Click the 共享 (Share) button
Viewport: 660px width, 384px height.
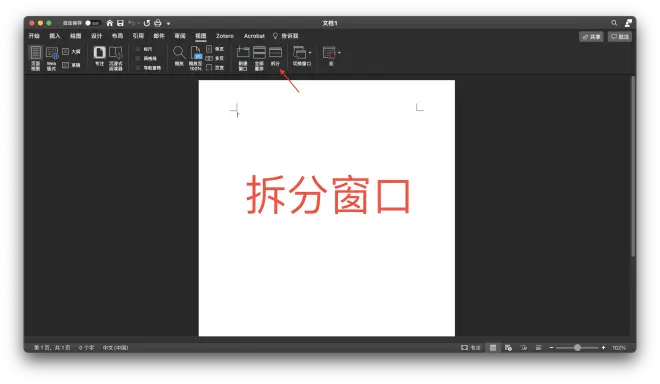pos(591,37)
